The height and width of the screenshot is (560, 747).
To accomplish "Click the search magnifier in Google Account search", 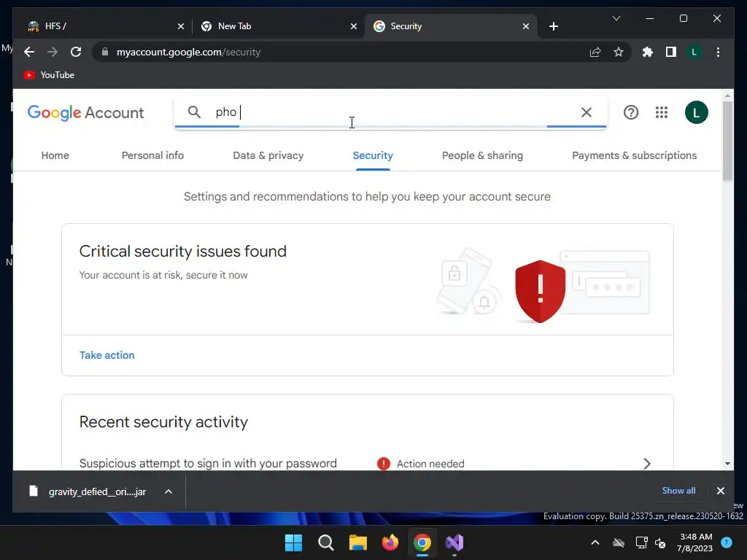I will pyautogui.click(x=194, y=112).
